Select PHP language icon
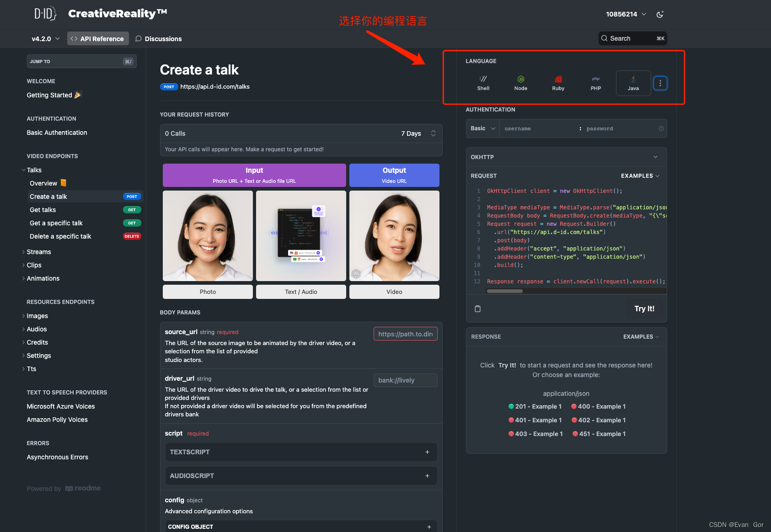Image resolution: width=771 pixels, height=532 pixels. 596,83
